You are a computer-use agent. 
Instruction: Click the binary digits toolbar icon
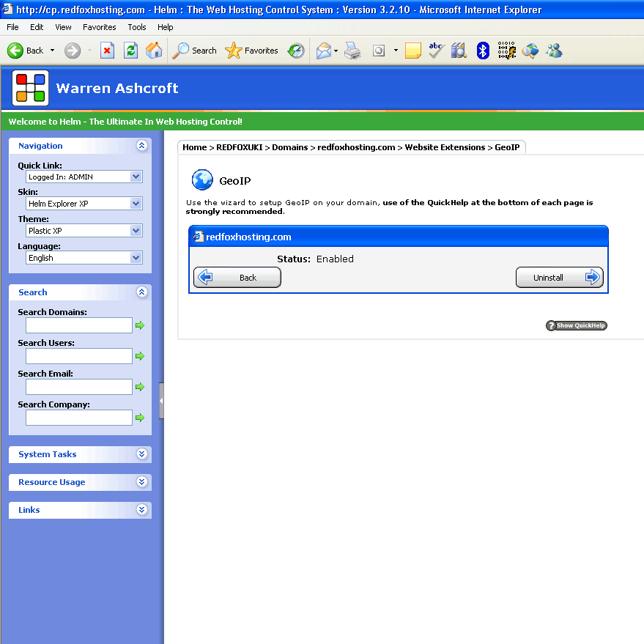point(506,51)
